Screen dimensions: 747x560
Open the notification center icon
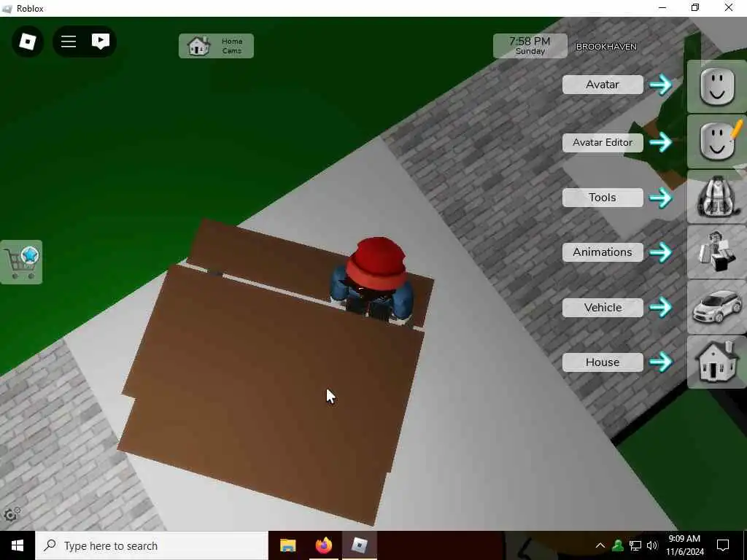(x=723, y=545)
